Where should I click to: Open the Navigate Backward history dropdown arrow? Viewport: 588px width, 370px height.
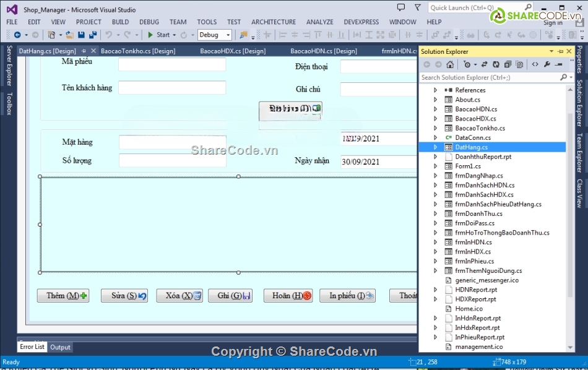click(x=26, y=35)
